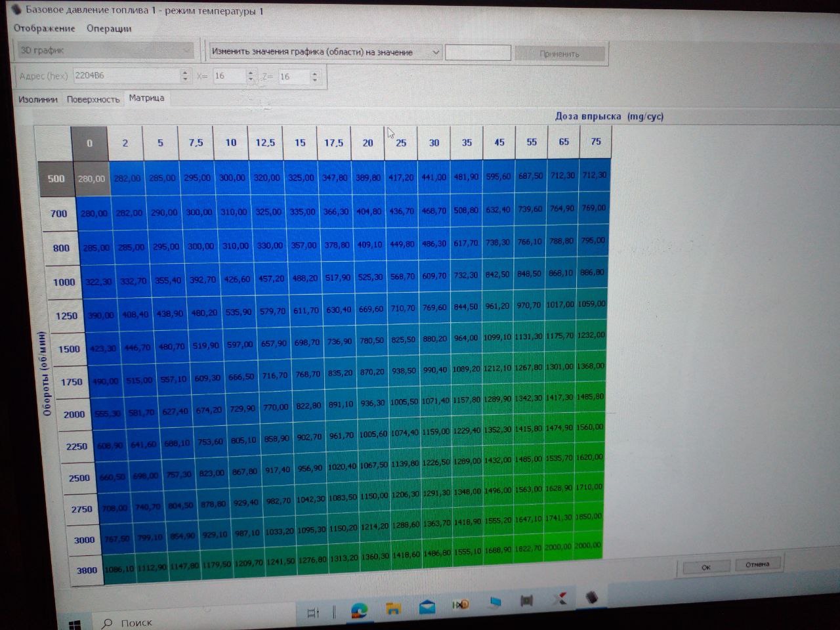
Task: Click the X= value stepper arrows
Action: tap(250, 77)
